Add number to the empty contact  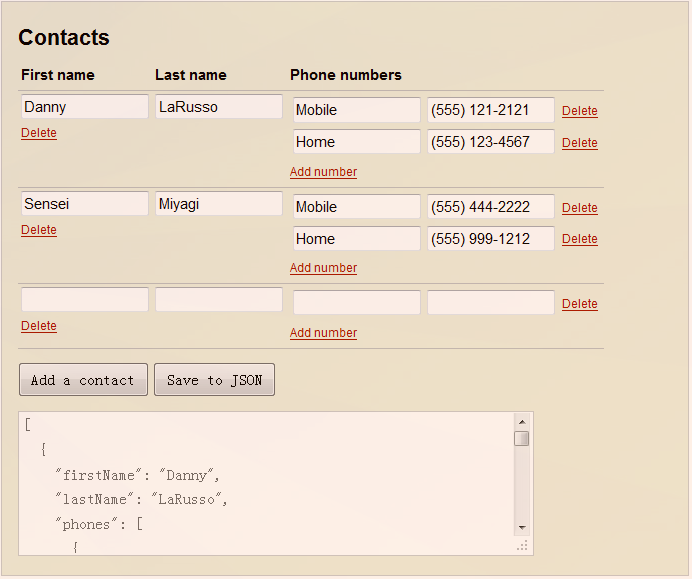click(x=323, y=333)
